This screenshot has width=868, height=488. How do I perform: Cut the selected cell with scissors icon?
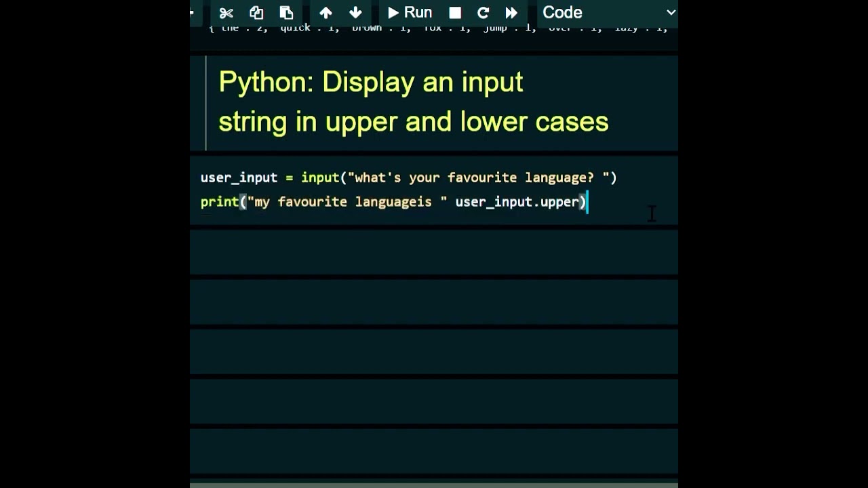coord(226,13)
